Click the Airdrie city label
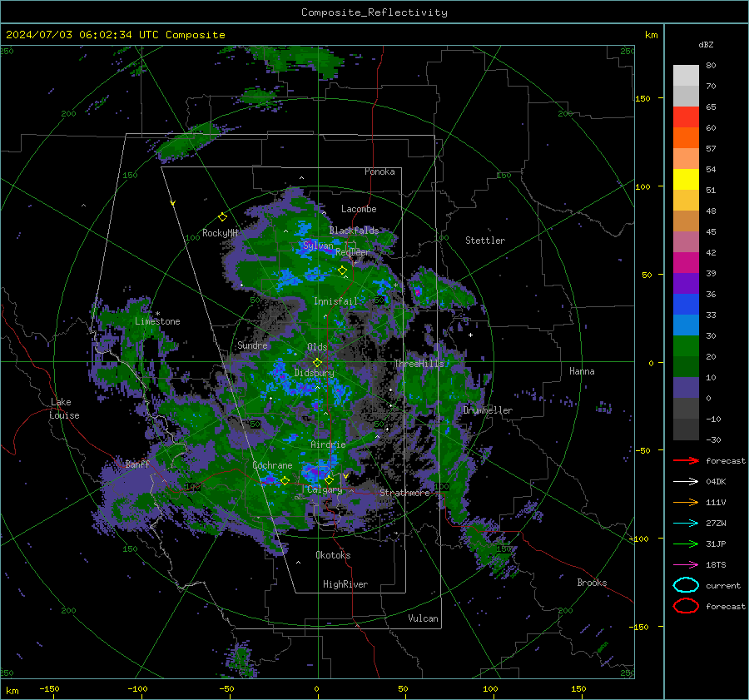 click(x=328, y=444)
